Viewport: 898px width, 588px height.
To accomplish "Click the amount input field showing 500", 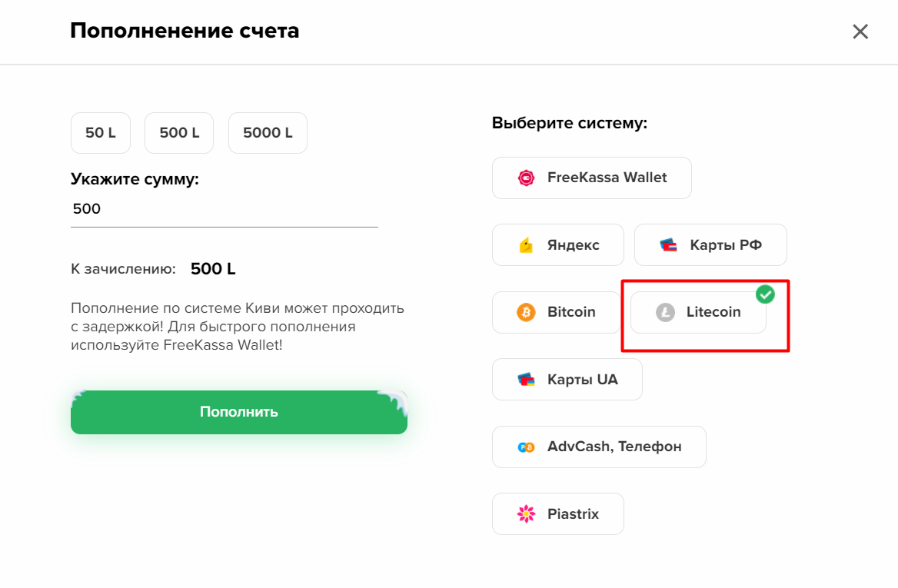I will pos(224,209).
